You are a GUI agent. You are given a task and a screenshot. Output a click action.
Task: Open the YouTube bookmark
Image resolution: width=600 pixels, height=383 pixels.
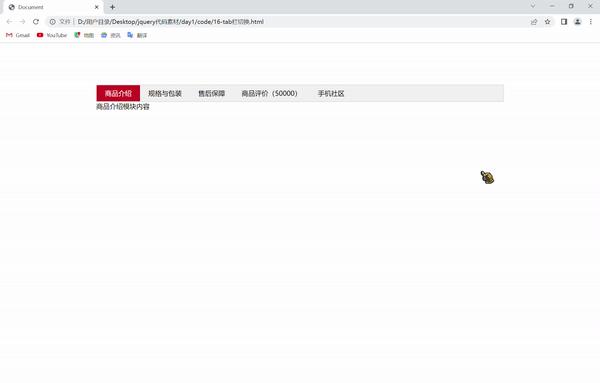click(52, 35)
